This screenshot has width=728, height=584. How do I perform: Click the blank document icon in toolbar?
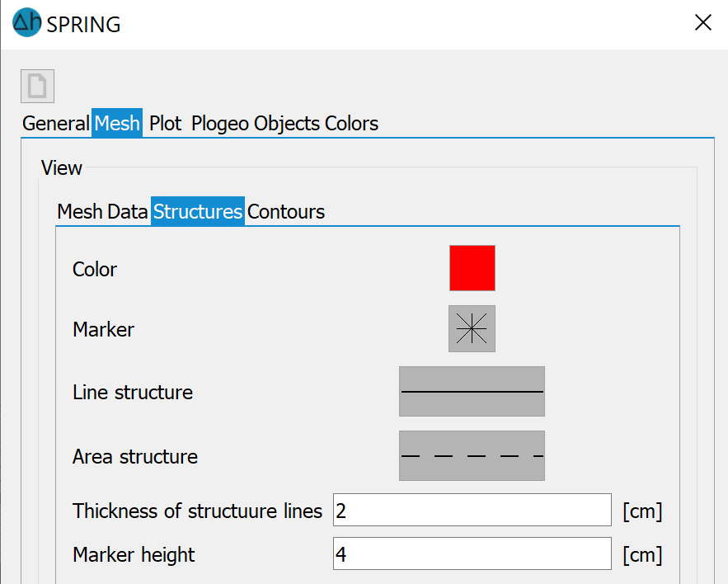(37, 87)
